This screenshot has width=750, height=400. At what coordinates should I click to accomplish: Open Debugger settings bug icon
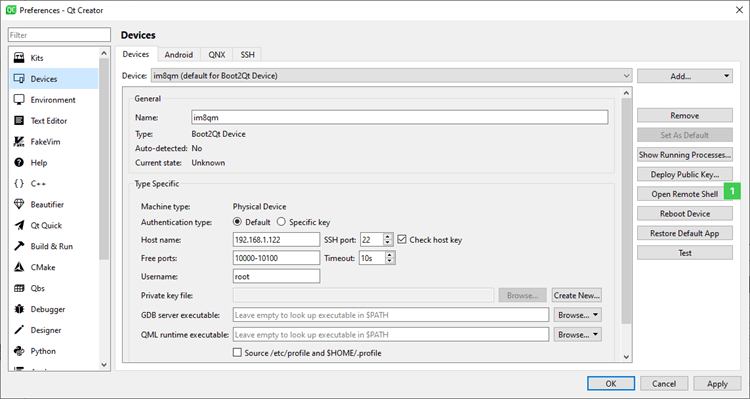(x=19, y=309)
